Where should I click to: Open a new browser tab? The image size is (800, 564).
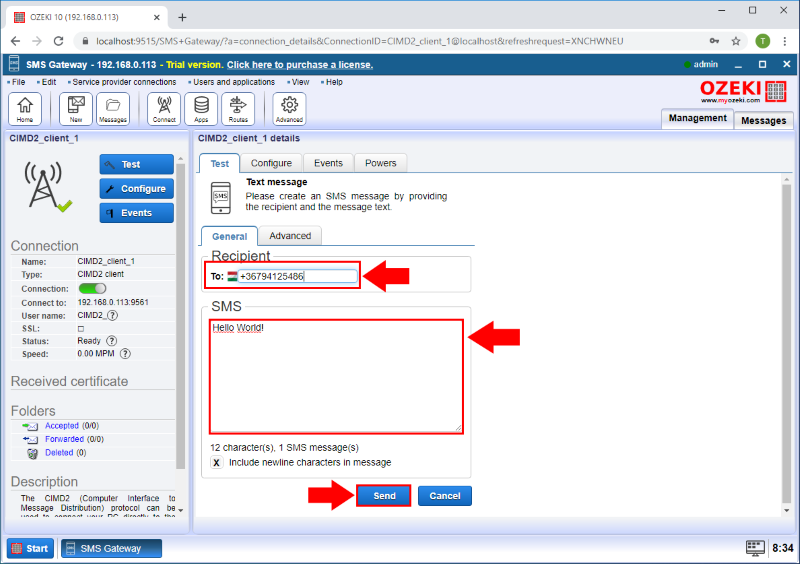click(x=182, y=17)
